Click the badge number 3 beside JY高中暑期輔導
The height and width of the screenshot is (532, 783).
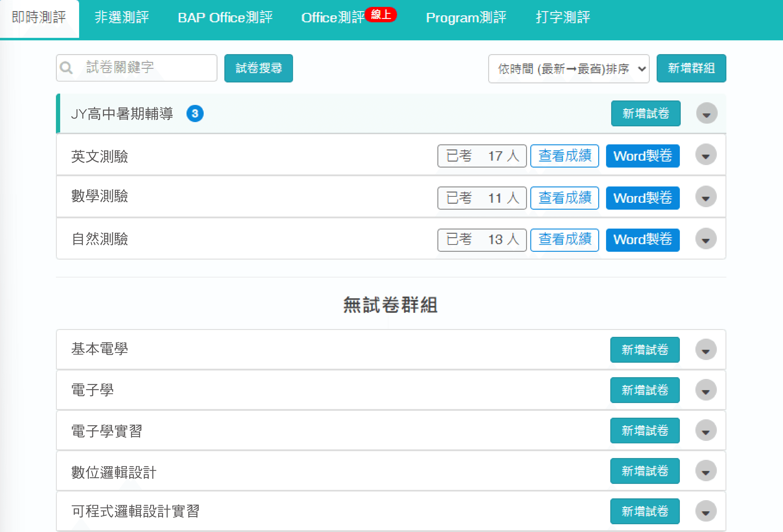point(195,114)
